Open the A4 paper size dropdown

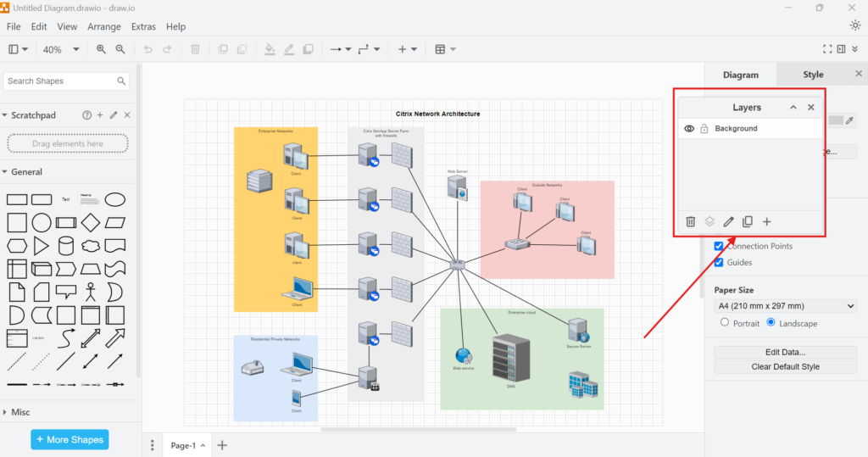click(785, 306)
